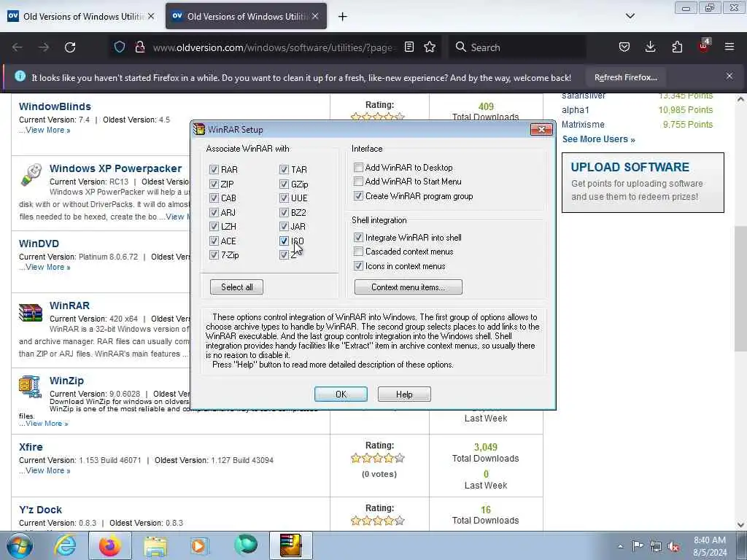Click the Firefox Search box
Viewport: 747px width, 560px height.
[x=517, y=47]
